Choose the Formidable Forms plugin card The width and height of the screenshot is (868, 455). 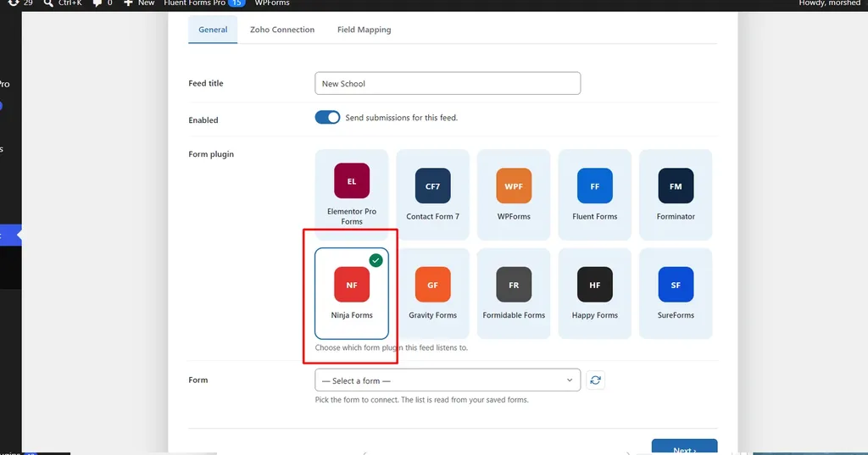[513, 293]
